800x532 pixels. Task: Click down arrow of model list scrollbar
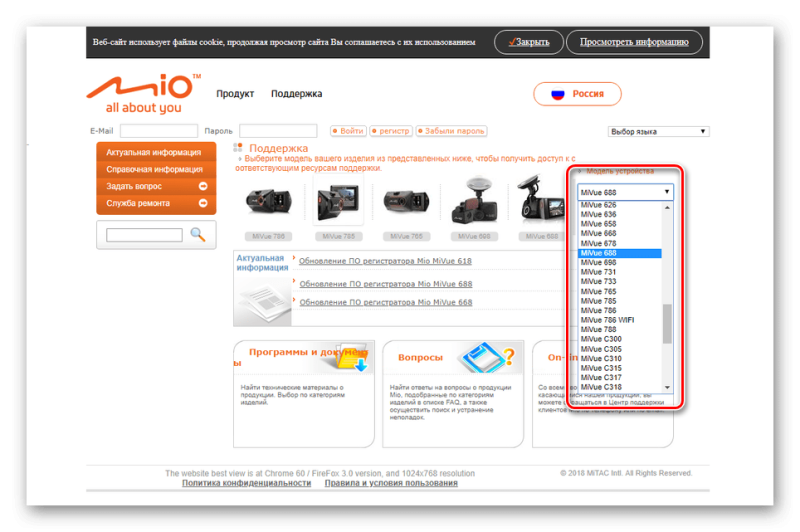(x=667, y=388)
